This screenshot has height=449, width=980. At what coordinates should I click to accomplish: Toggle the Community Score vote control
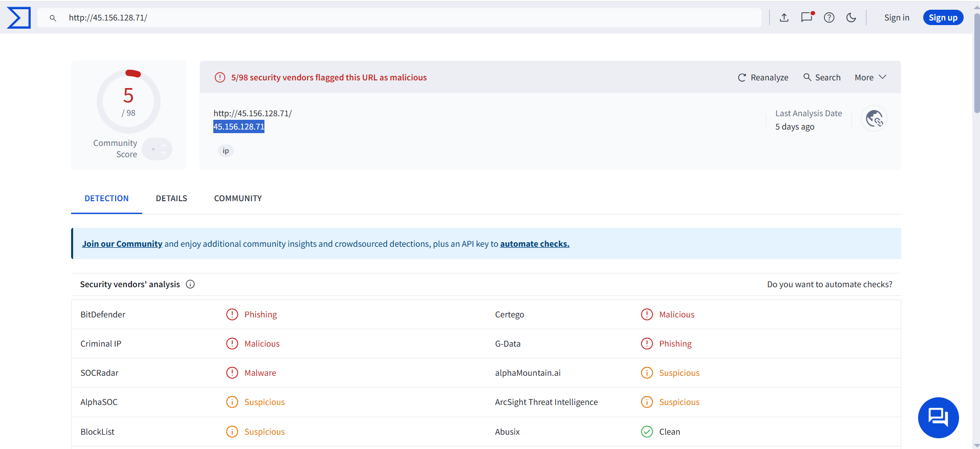click(x=157, y=149)
